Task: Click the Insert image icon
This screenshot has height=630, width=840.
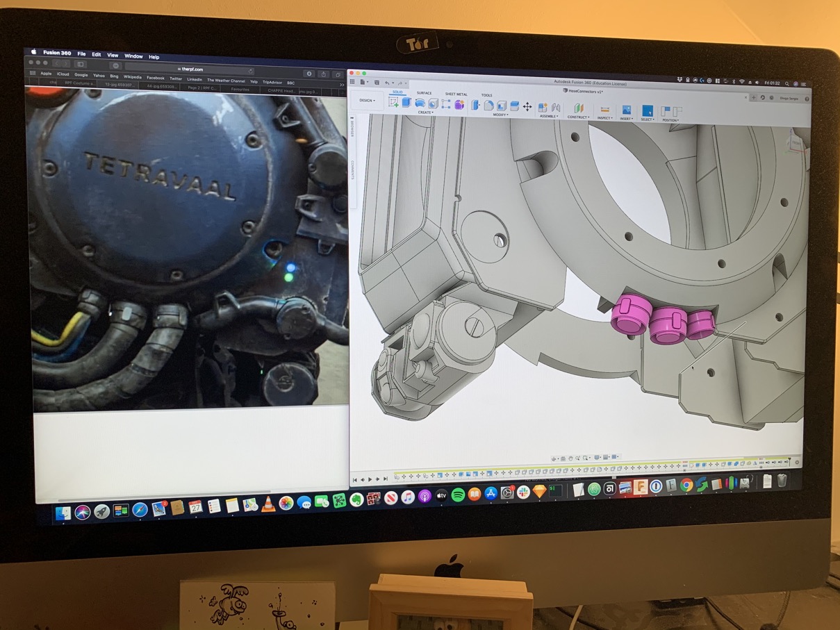Action: 626,110
